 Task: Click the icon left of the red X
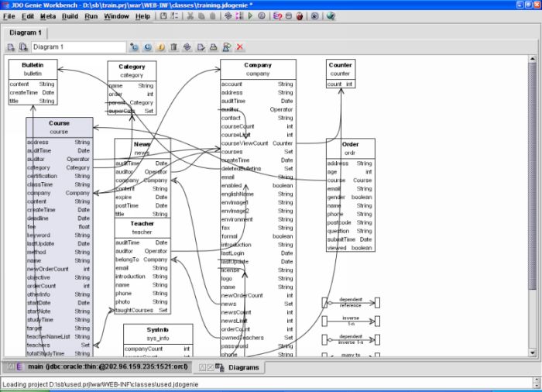(227, 47)
